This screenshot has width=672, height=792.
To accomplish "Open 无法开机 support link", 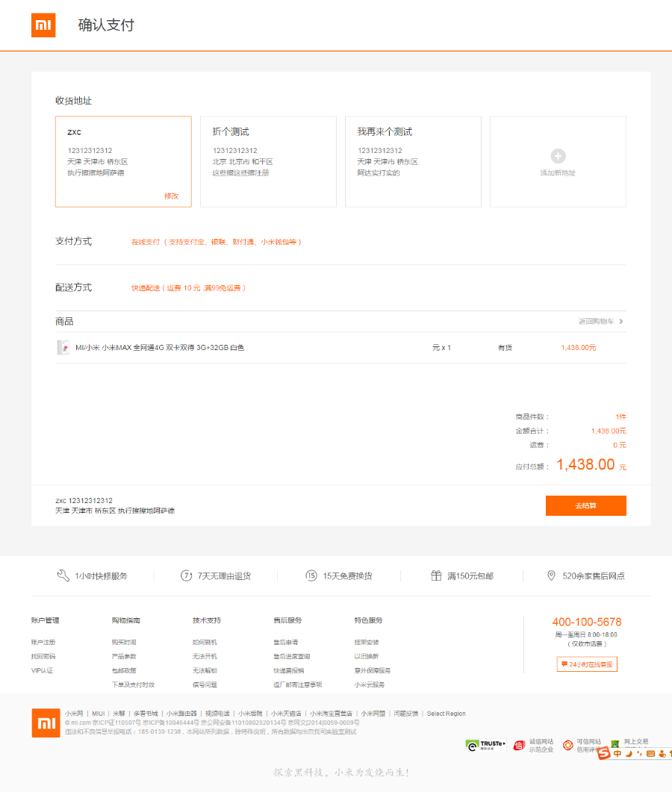I will click(205, 657).
